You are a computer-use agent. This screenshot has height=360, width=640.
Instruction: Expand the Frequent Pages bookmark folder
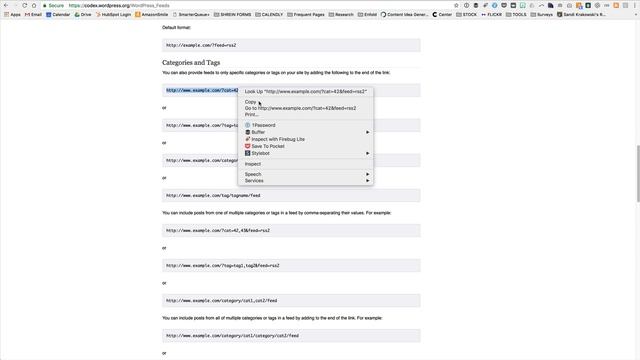tap(305, 14)
